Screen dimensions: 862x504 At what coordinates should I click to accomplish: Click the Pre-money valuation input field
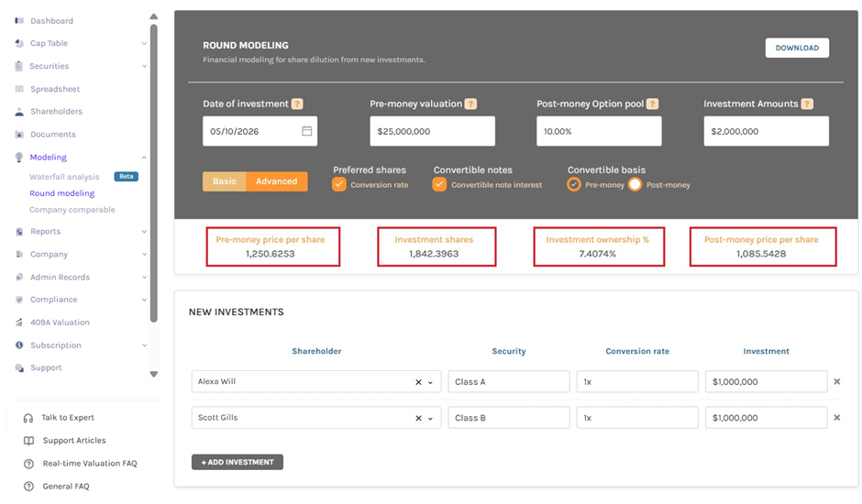click(x=432, y=131)
